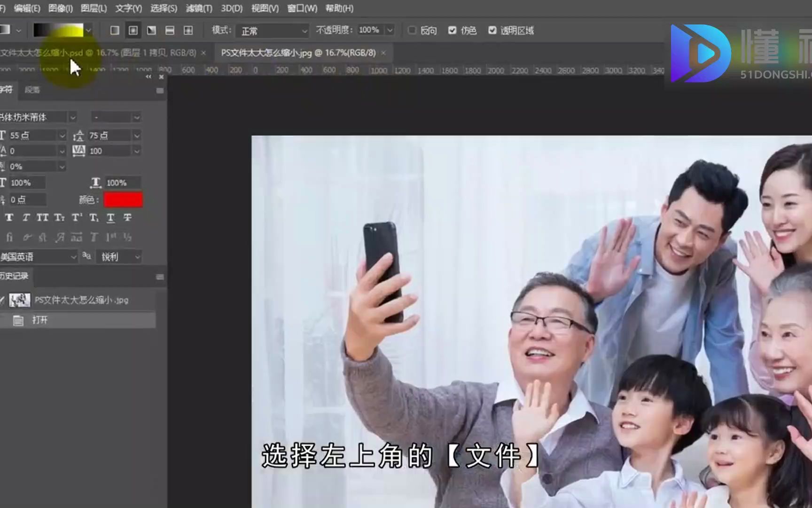Enable the 反向 gradient checkbox
This screenshot has height=508, width=812.
413,30
